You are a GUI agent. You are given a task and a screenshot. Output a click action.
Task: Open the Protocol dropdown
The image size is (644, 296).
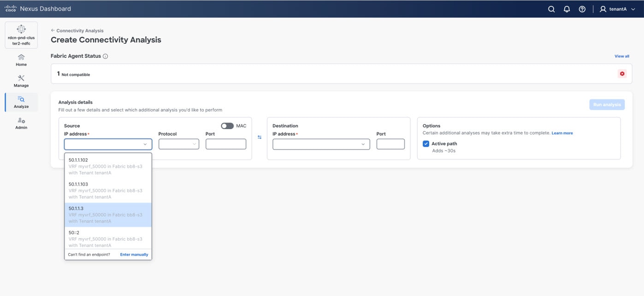(x=178, y=144)
